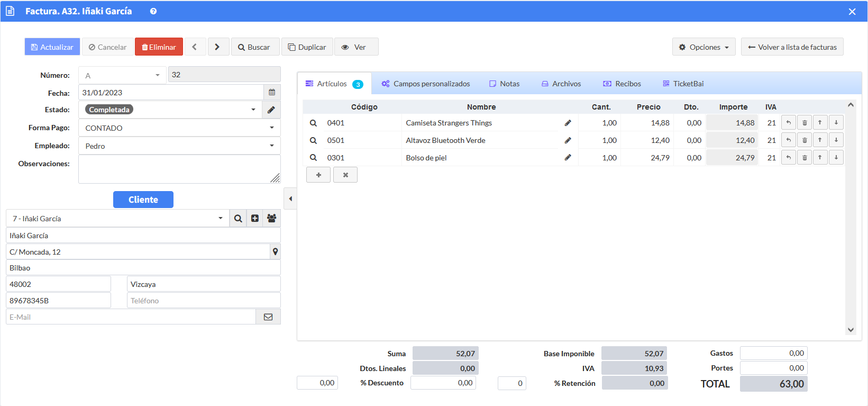This screenshot has height=406, width=868.
Task: Go to previous invoice arrow
Action: click(x=194, y=47)
